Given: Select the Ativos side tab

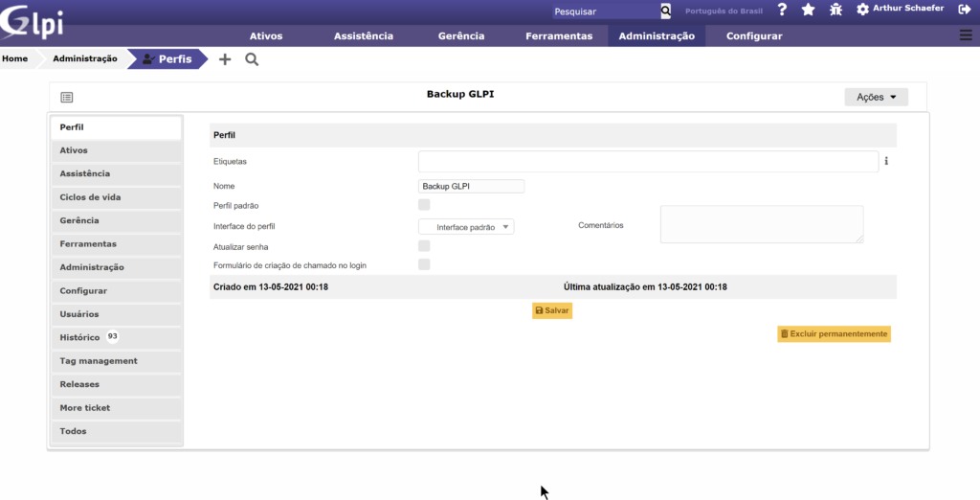Looking at the screenshot, I should [x=116, y=150].
